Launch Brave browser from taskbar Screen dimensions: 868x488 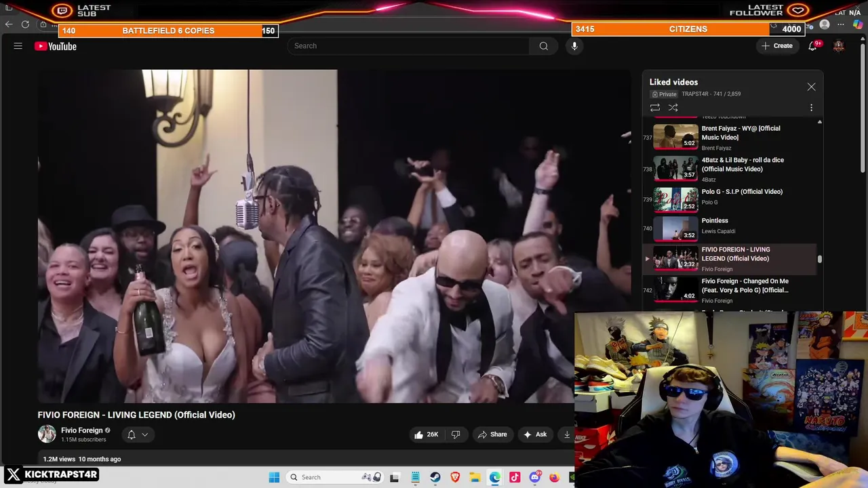(455, 477)
